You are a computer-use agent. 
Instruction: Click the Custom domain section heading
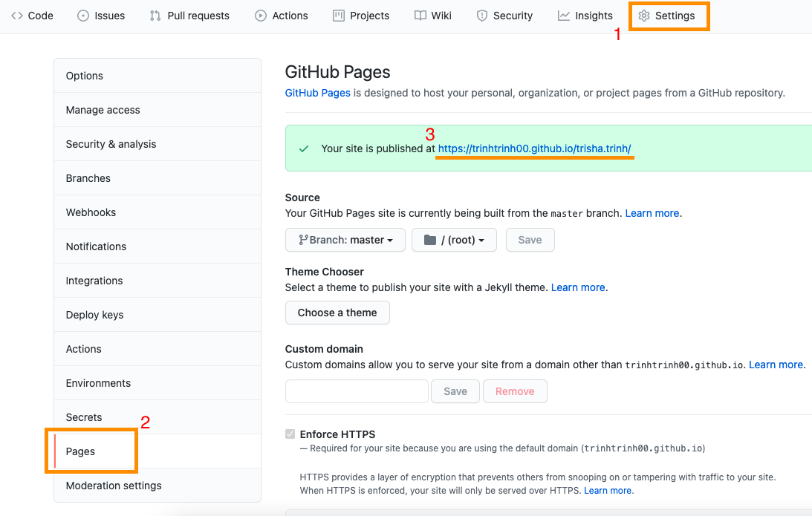(x=324, y=349)
